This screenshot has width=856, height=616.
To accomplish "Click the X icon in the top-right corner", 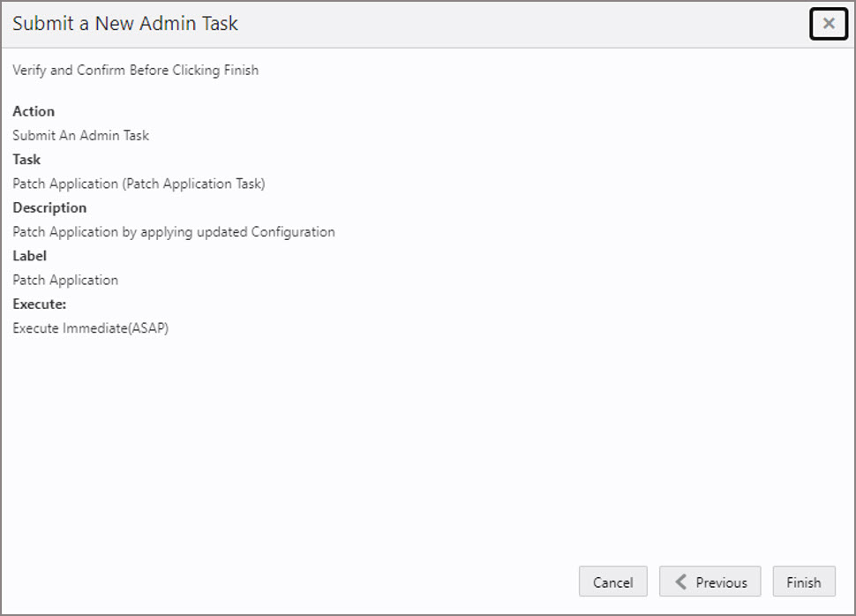I will (828, 24).
